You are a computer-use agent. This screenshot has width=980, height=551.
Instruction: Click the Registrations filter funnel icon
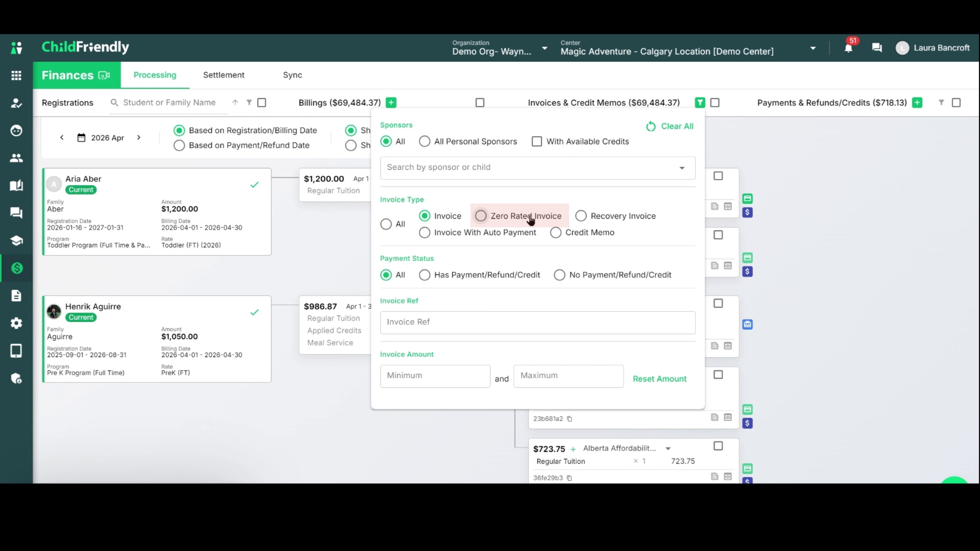click(x=249, y=102)
